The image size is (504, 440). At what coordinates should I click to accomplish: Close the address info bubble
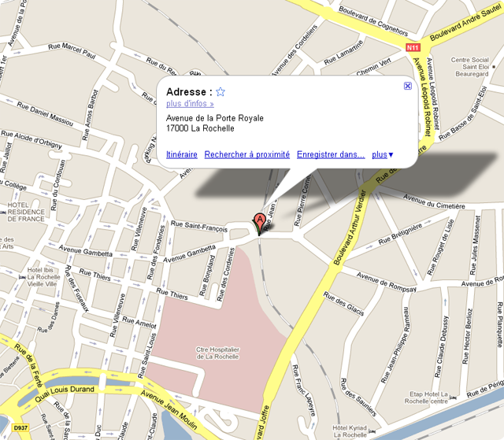[408, 86]
